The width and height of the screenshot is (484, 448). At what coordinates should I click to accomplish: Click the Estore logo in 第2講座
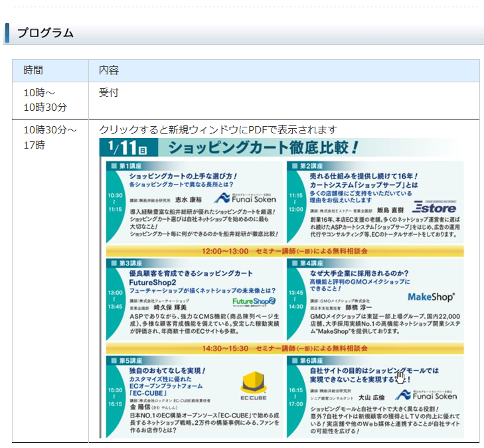(x=436, y=206)
